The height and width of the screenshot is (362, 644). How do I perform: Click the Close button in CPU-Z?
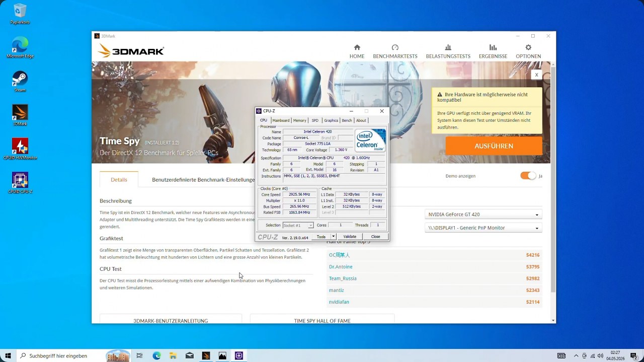pos(376,237)
